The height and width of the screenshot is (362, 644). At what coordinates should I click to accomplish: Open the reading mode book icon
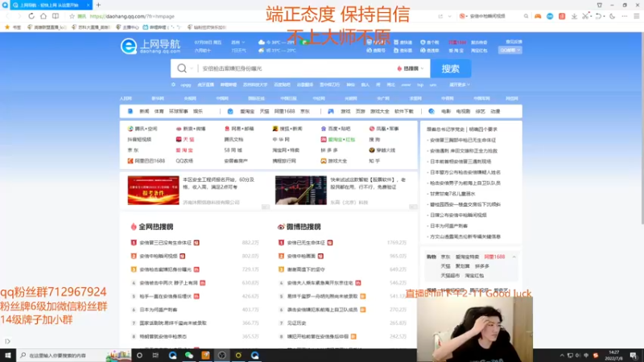pos(56,16)
